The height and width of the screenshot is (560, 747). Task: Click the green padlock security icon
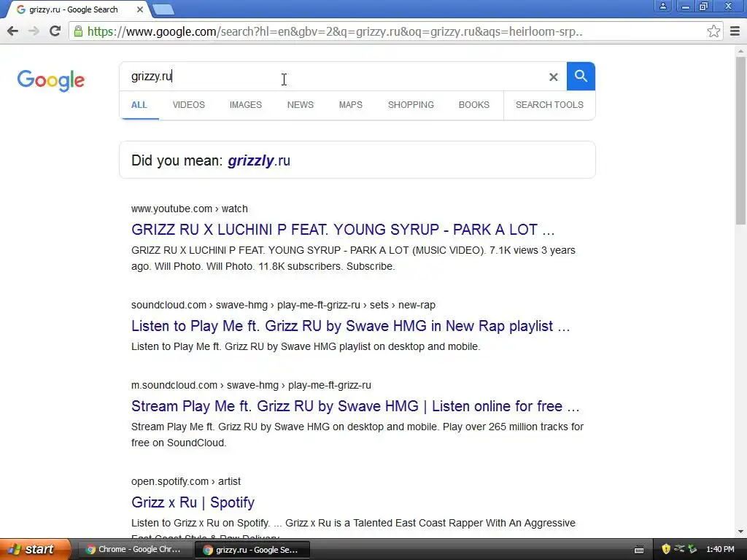pyautogui.click(x=78, y=31)
